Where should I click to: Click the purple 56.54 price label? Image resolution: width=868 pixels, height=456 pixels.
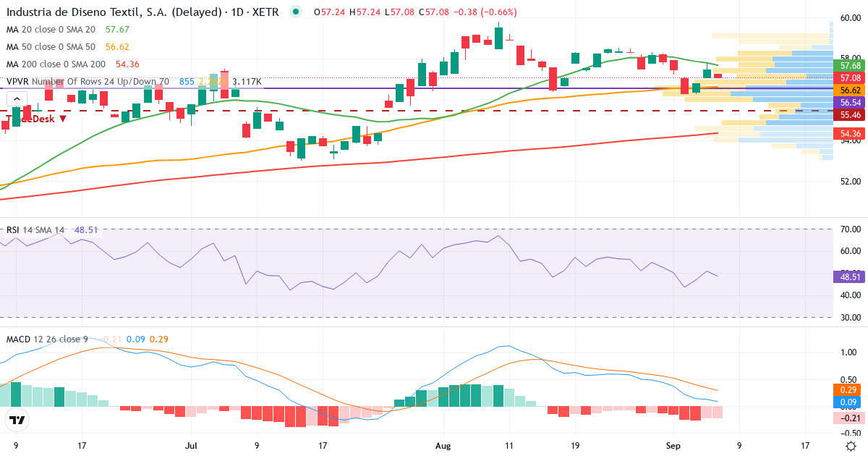click(850, 103)
